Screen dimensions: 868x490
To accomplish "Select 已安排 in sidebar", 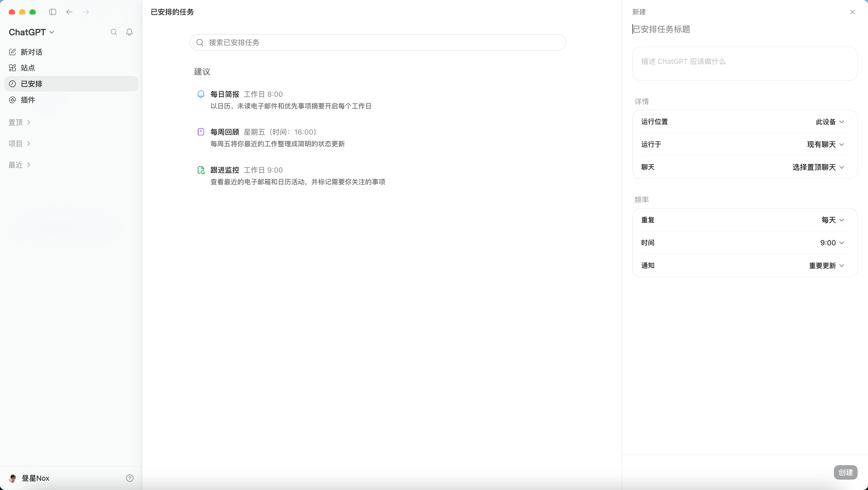I will pyautogui.click(x=71, y=84).
